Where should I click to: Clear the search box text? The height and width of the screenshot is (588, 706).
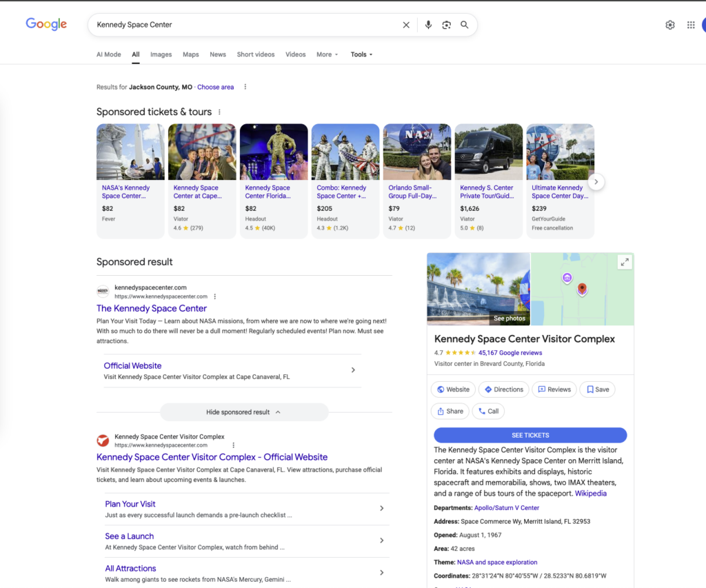pos(406,25)
